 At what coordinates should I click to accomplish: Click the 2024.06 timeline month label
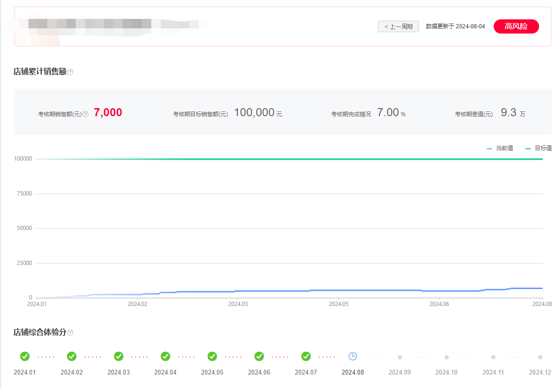259,372
